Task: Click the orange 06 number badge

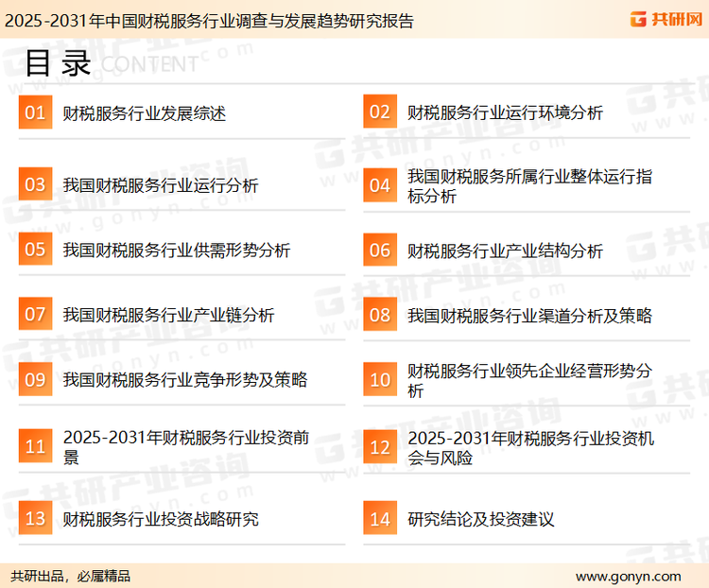Action: [380, 250]
